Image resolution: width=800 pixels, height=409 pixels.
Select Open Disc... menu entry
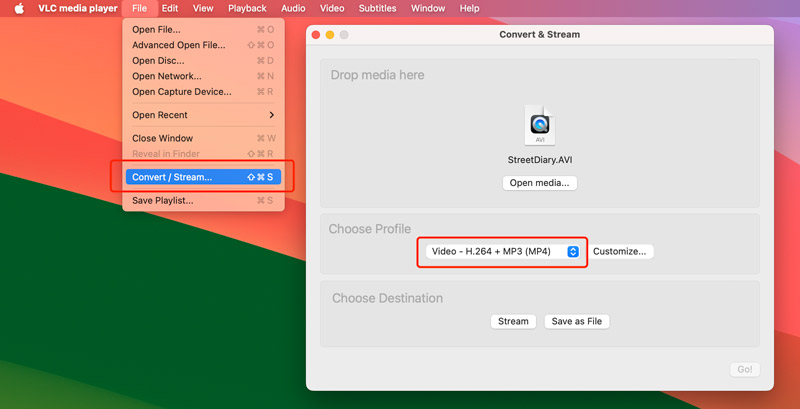203,61
